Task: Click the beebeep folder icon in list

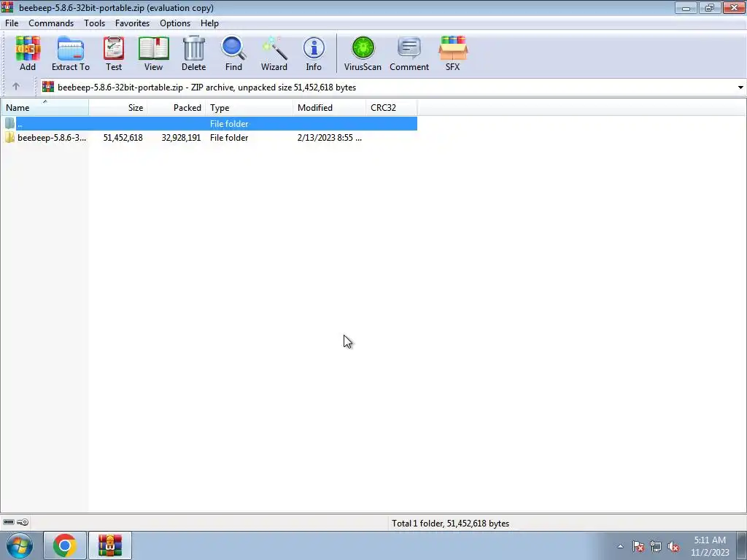Action: (x=9, y=138)
